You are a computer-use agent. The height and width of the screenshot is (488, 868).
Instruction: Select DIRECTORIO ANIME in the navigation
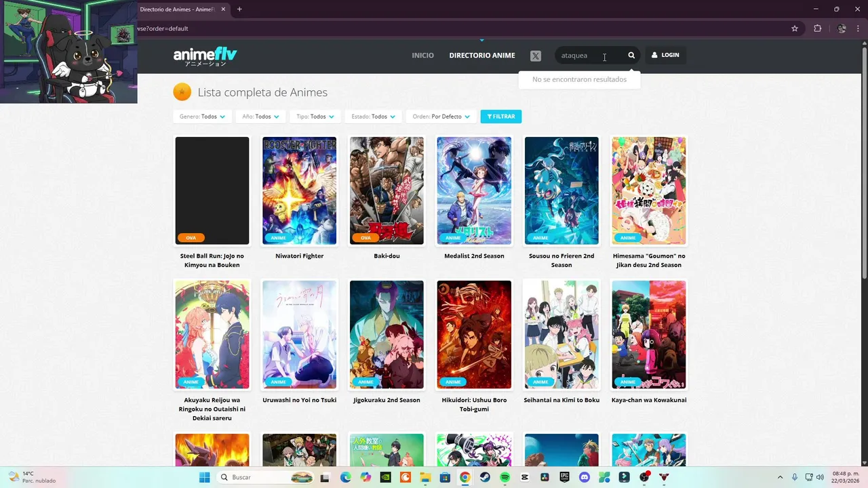pos(482,56)
